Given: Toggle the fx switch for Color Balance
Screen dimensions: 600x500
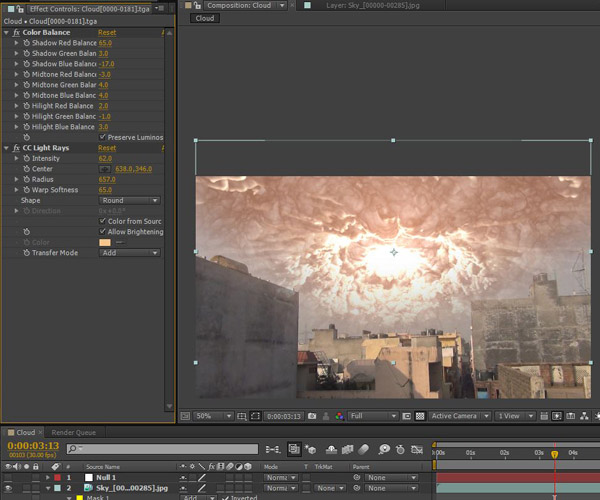Looking at the screenshot, I should point(17,32).
